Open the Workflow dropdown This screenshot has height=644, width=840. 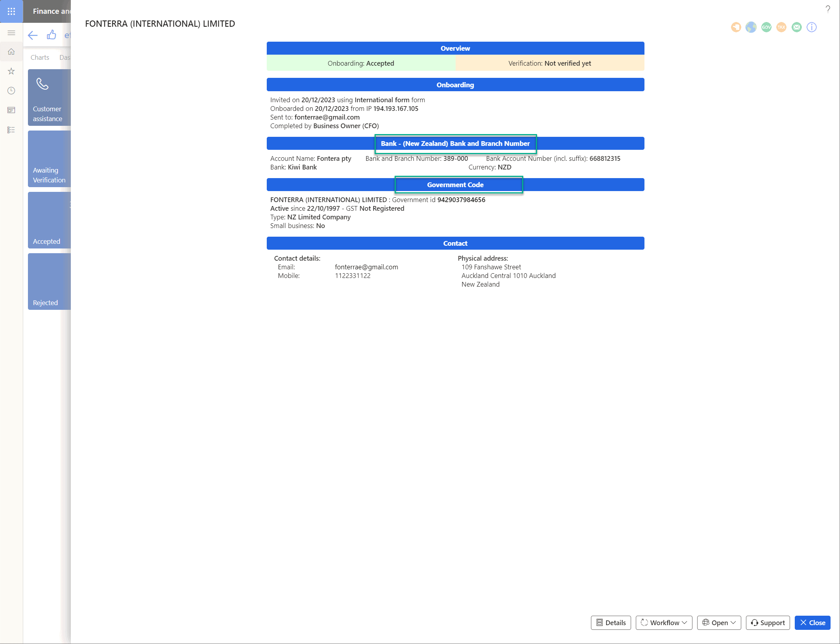tap(664, 623)
